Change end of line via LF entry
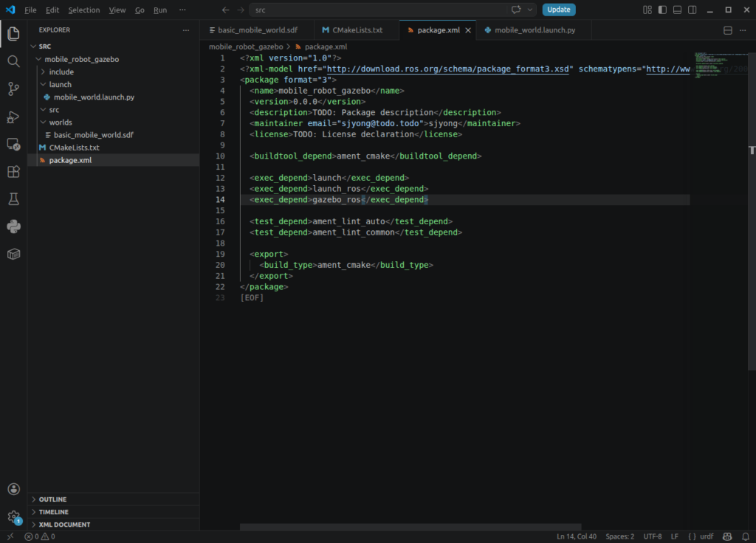This screenshot has width=756, height=543. 675,536
